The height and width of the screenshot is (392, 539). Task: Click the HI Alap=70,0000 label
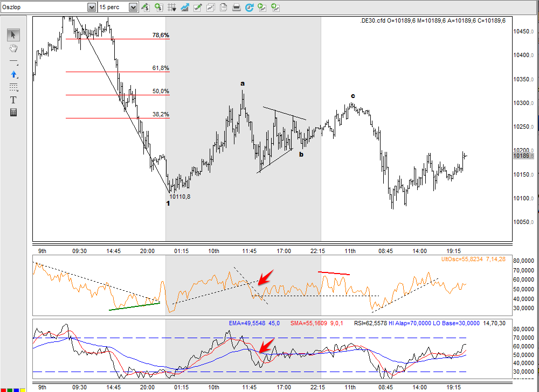[409, 324]
